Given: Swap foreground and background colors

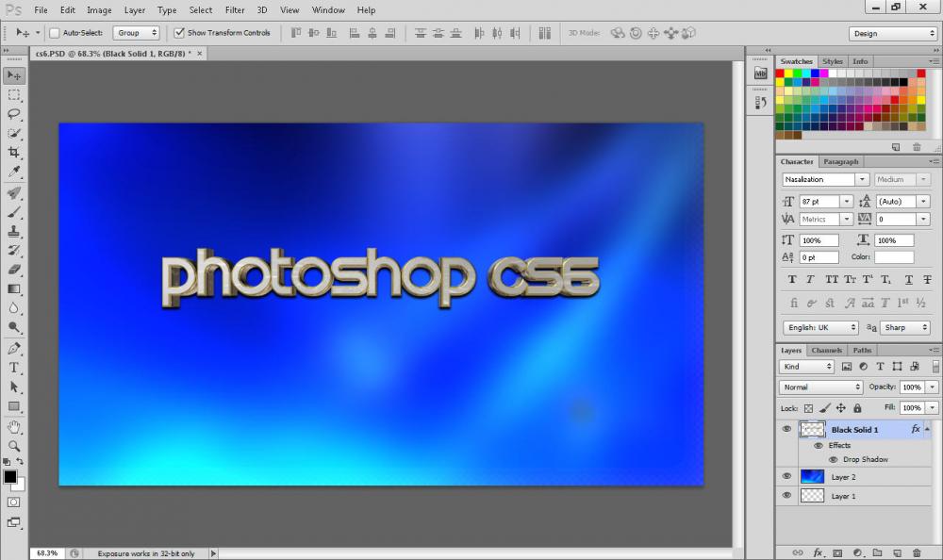Looking at the screenshot, I should coord(20,462).
